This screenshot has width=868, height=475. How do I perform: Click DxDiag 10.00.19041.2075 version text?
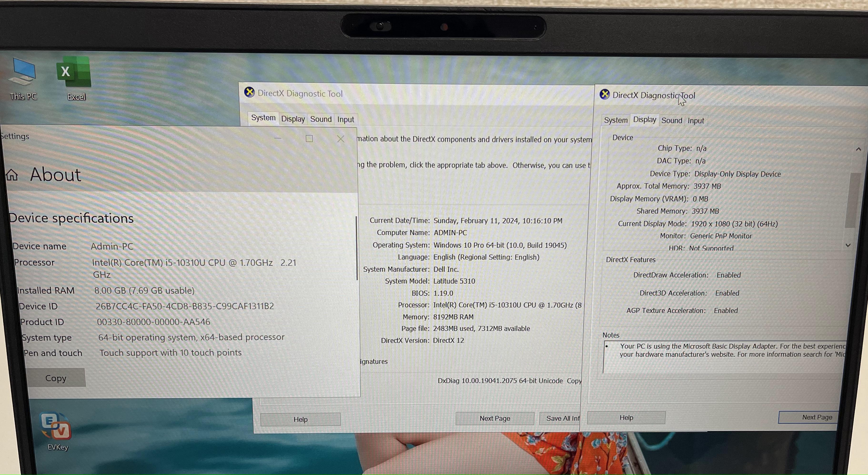tap(500, 381)
